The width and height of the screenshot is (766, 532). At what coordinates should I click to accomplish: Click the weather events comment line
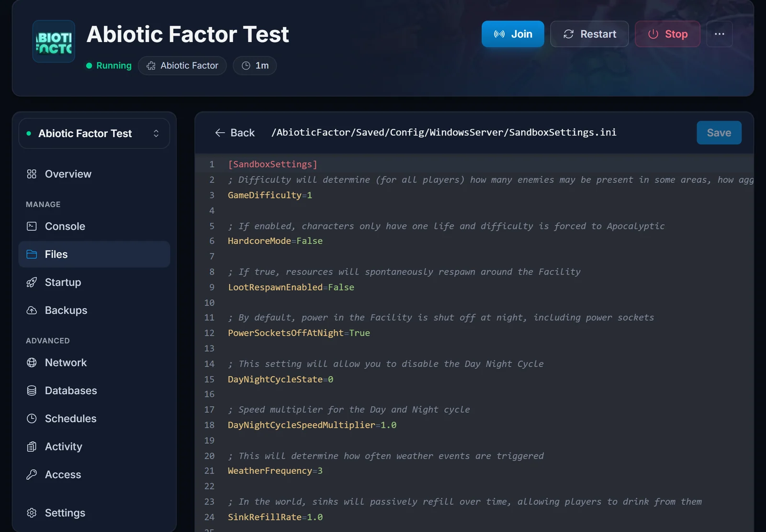point(386,456)
